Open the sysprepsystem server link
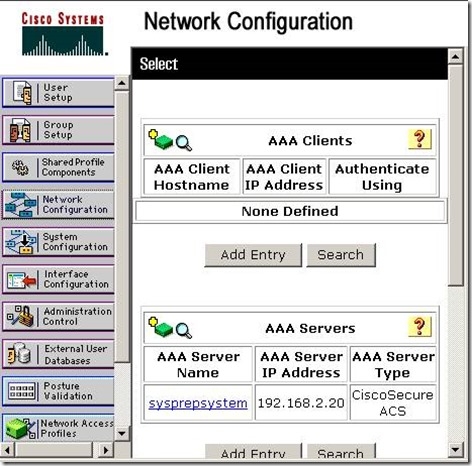Image resolution: width=472 pixels, height=466 pixels. click(198, 403)
